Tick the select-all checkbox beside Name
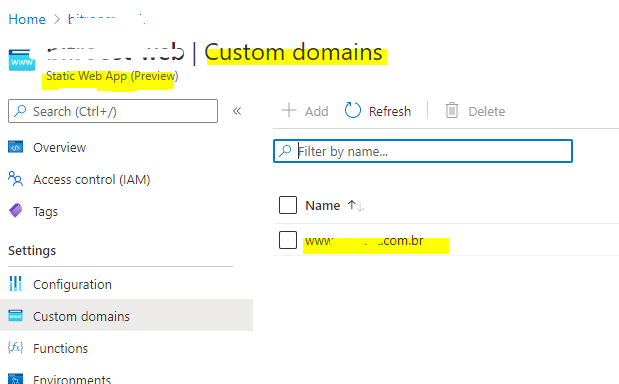The width and height of the screenshot is (619, 384). point(288,205)
